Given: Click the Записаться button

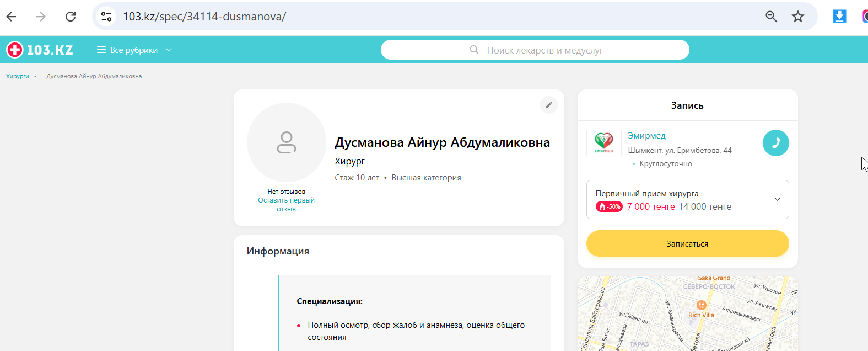Looking at the screenshot, I should pos(687,243).
